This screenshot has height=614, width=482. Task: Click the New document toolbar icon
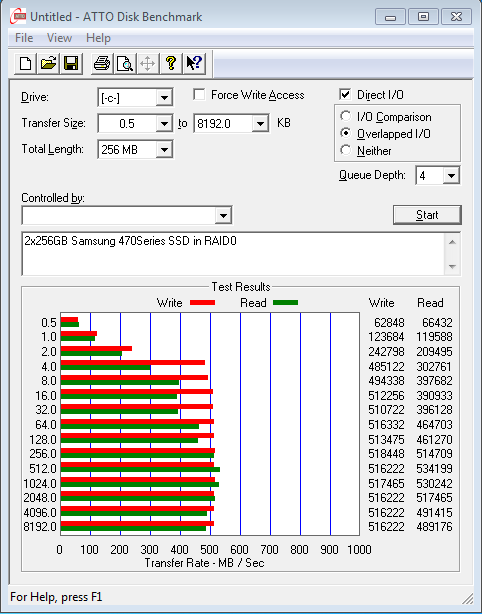pos(25,63)
